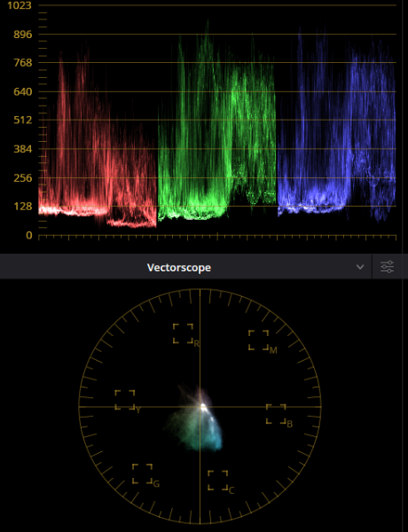This screenshot has height=532, width=408.
Task: Click the 256 waveform scale label
Action: coord(23,178)
